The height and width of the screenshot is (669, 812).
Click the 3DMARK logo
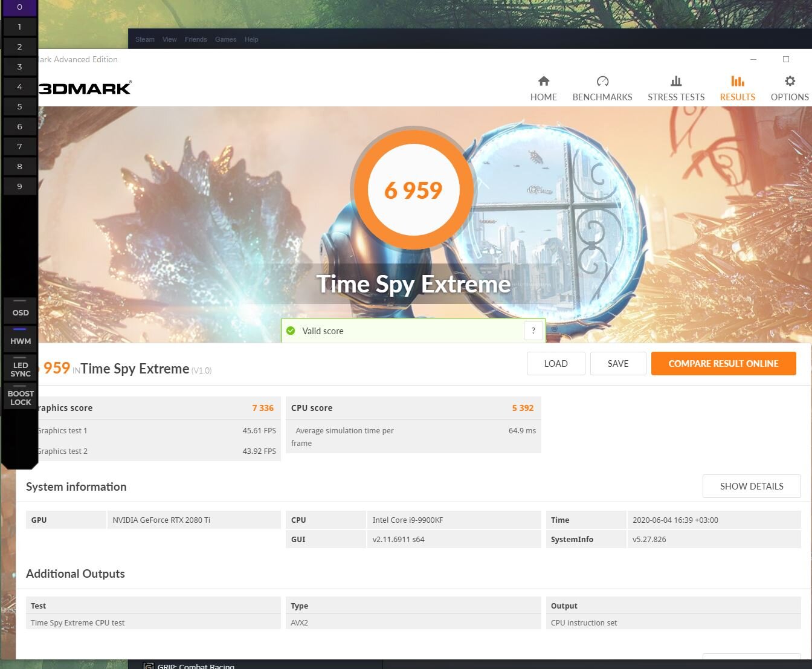85,88
